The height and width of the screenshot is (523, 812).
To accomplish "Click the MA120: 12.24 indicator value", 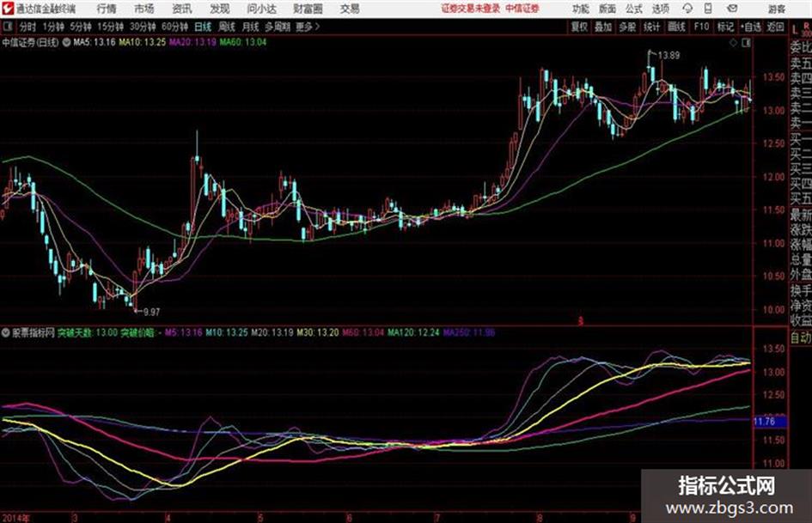I will 413,332.
